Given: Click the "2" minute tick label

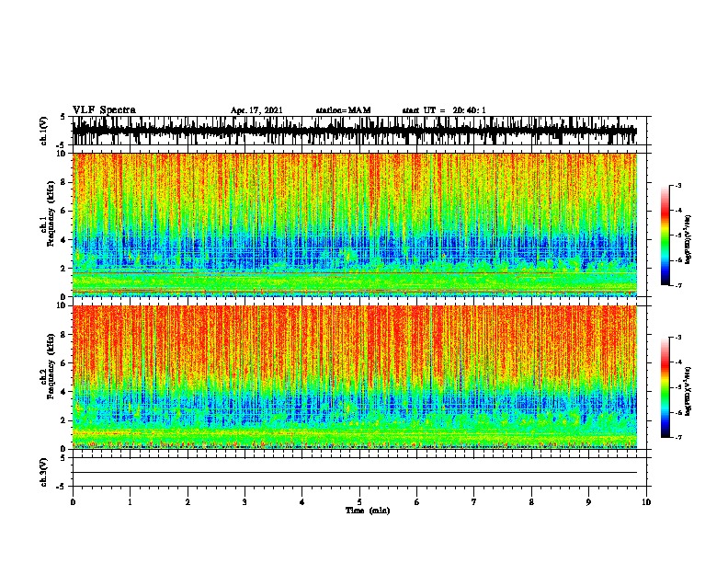Looking at the screenshot, I should point(188,502).
